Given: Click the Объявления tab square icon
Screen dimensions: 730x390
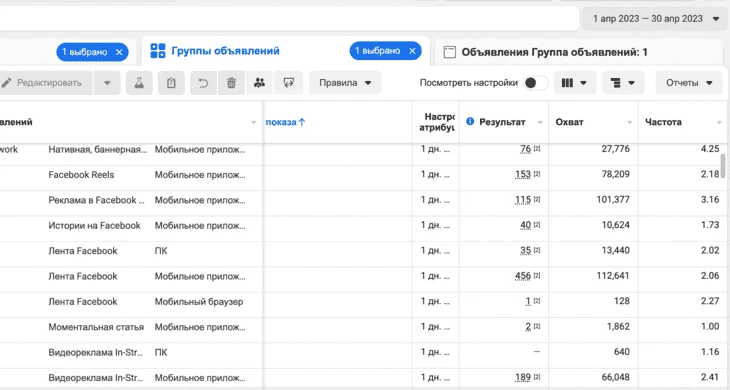Looking at the screenshot, I should pos(450,52).
